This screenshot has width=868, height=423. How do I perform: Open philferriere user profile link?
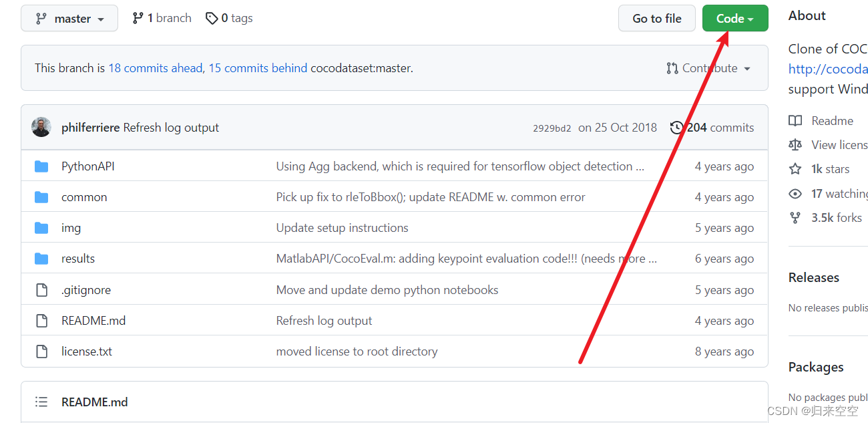click(91, 128)
